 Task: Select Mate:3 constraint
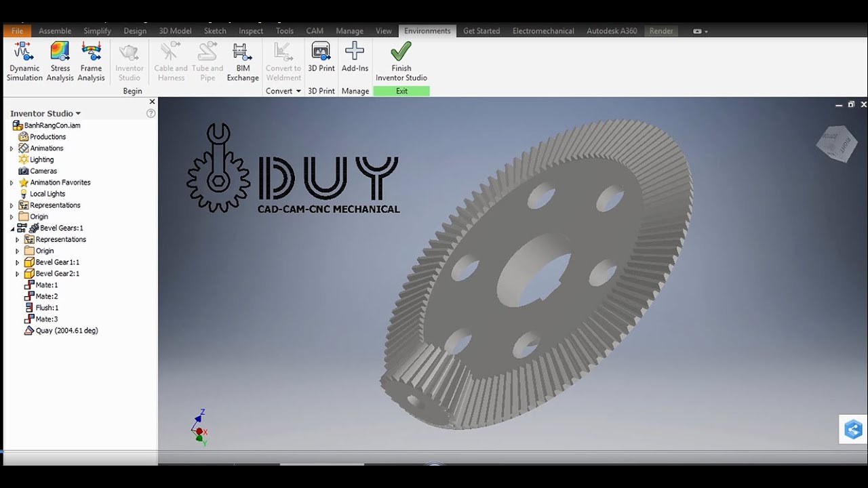pyautogui.click(x=41, y=319)
